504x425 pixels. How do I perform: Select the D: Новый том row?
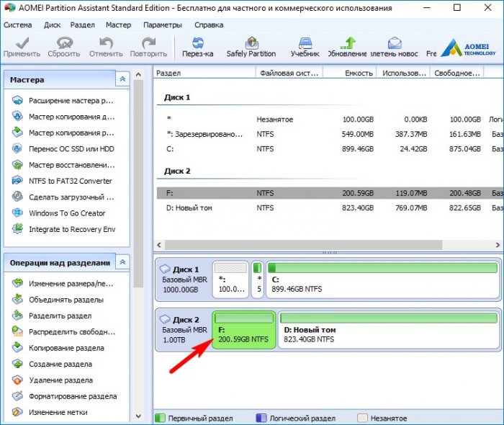pyautogui.click(x=330, y=208)
